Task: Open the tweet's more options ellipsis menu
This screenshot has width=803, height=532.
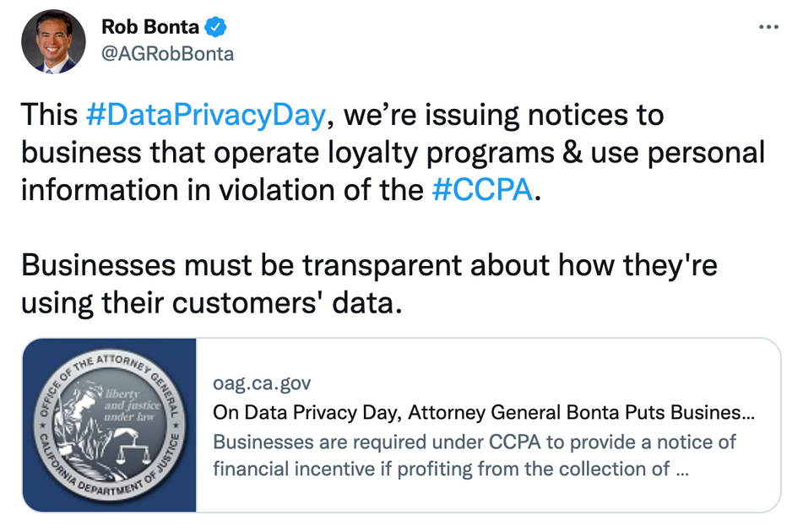Action: [x=768, y=27]
